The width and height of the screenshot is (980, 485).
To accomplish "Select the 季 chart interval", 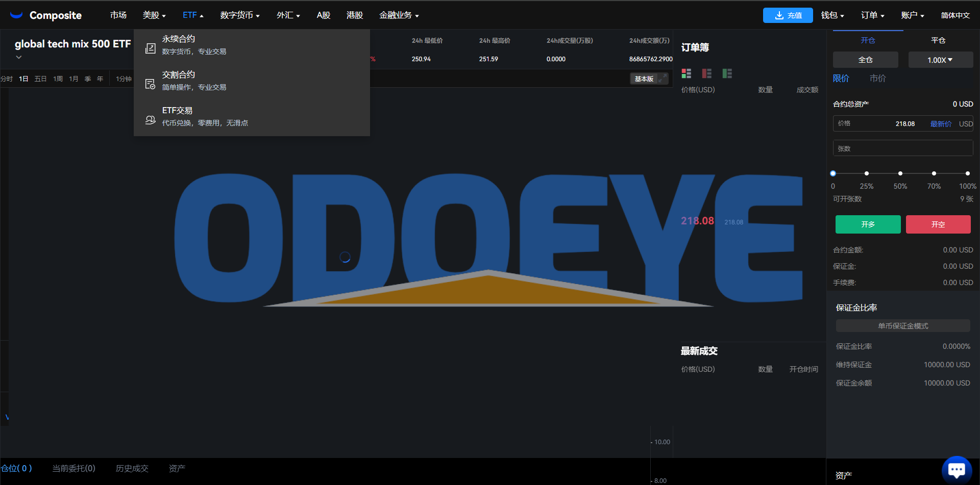I will coord(88,79).
